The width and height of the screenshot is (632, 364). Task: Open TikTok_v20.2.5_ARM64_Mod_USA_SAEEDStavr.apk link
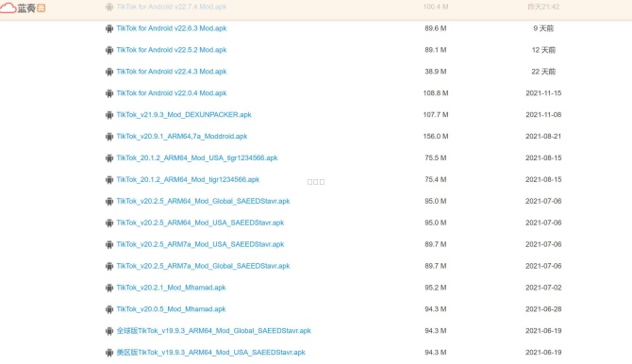pyautogui.click(x=200, y=223)
